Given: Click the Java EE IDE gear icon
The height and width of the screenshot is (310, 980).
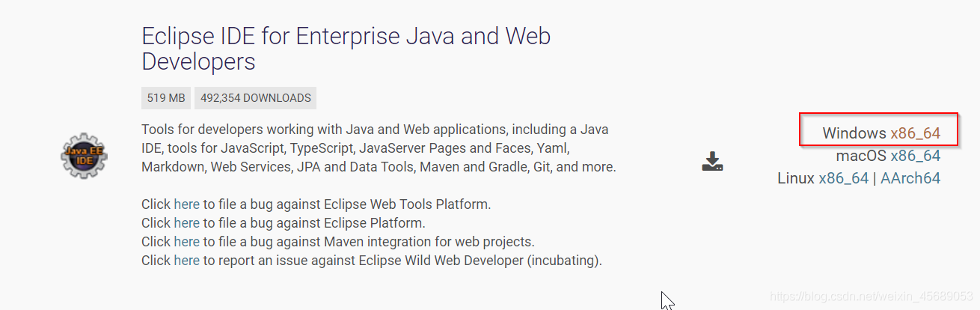Looking at the screenshot, I should coord(84,156).
